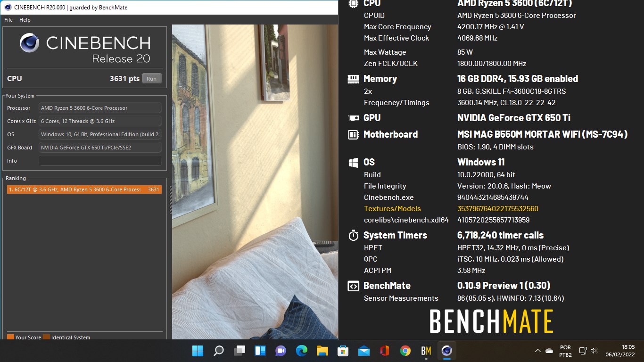Click the MSI MAG B550M MORTAR WIFI text

coord(542,134)
